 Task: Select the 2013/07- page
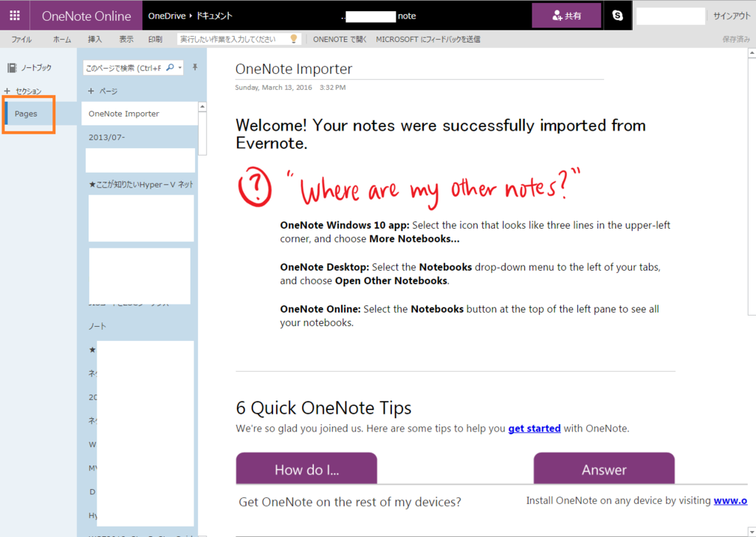click(x=140, y=137)
